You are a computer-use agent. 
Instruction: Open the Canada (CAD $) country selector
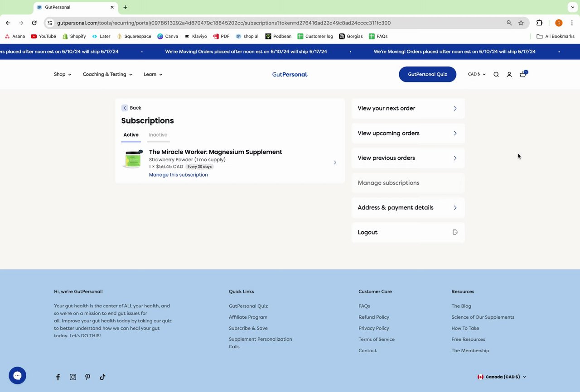[502, 377]
